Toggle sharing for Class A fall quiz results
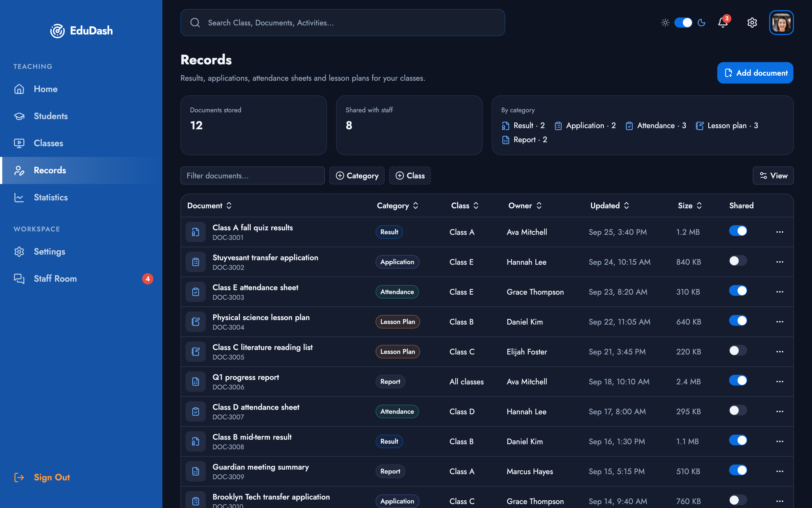This screenshot has height=508, width=812. click(x=738, y=231)
